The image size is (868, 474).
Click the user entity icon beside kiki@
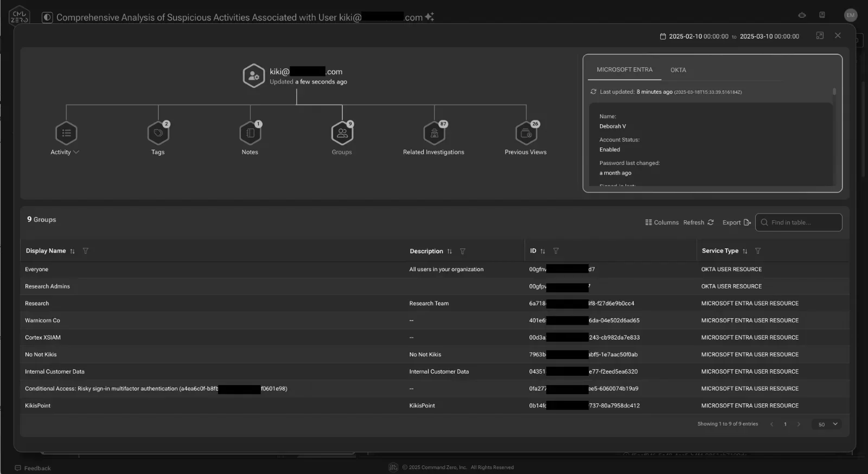tap(253, 75)
